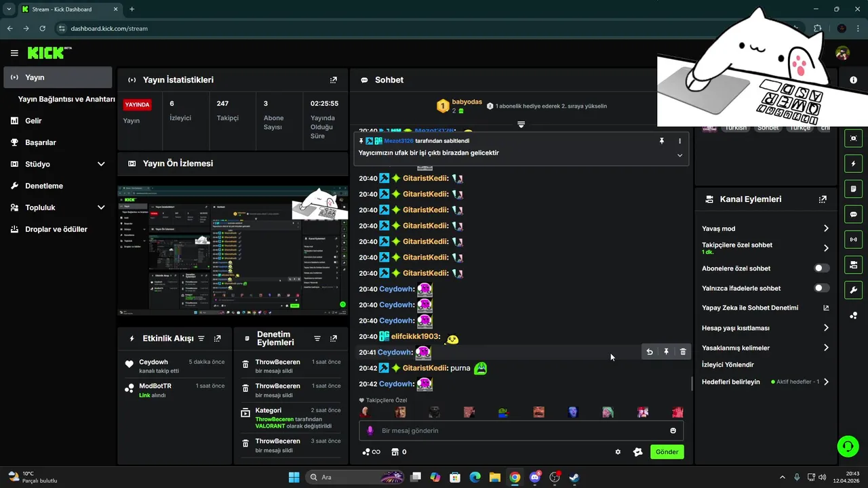Image resolution: width=868 pixels, height=488 pixels.
Task: Click the wrench icon on right sidebar
Action: (853, 290)
